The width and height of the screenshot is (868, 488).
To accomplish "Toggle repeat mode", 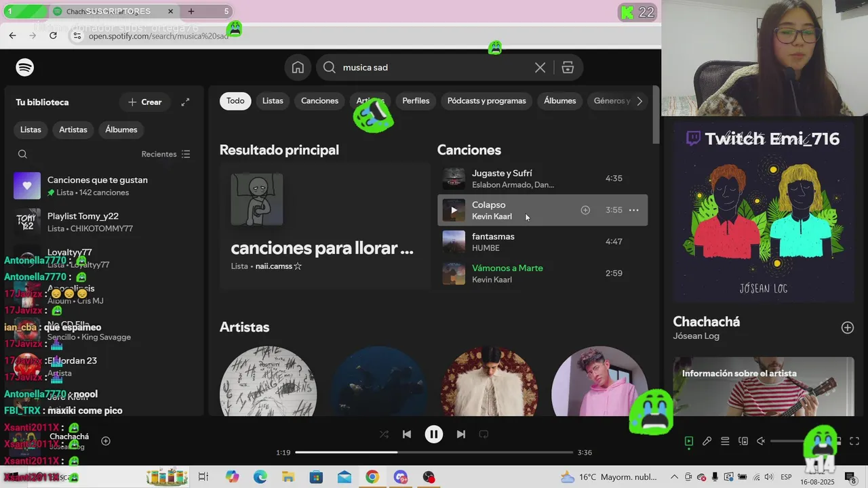I will pos(484,434).
